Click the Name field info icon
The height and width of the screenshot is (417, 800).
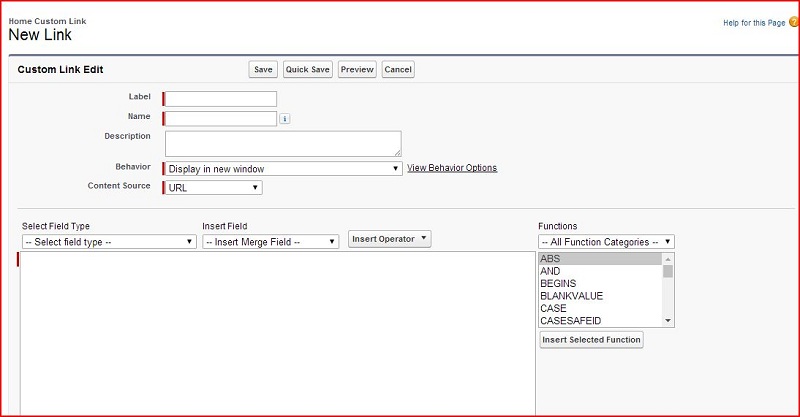pyautogui.click(x=285, y=119)
